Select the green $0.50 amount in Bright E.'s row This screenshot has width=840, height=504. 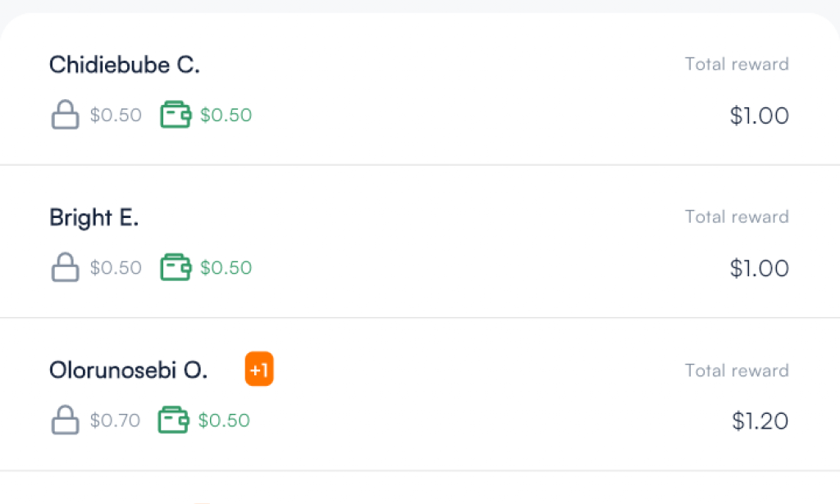(225, 267)
